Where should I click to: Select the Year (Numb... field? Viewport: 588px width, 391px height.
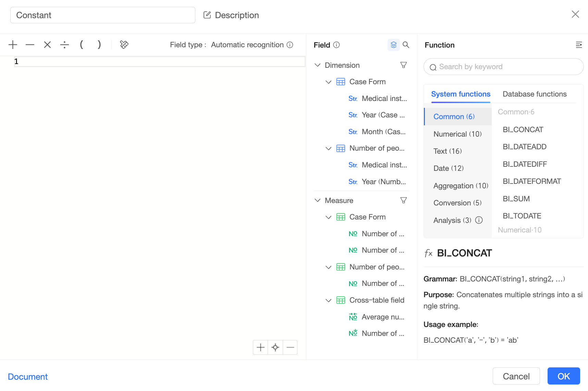tap(378, 182)
